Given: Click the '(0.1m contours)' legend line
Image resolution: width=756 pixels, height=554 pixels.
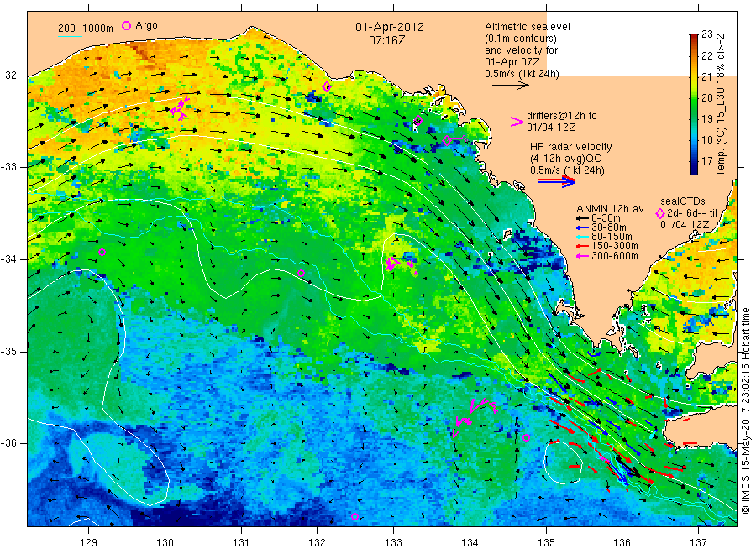Looking at the screenshot, I should 520,39.
